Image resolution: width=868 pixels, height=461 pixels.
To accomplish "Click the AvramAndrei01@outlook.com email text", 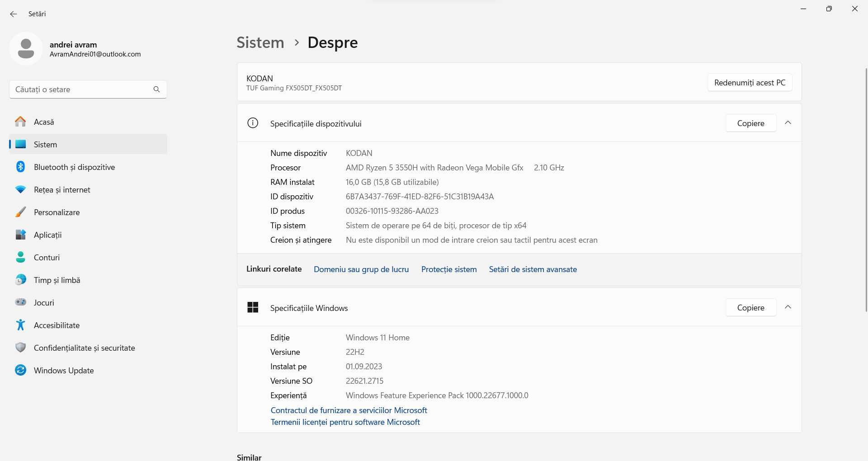I will [x=95, y=54].
